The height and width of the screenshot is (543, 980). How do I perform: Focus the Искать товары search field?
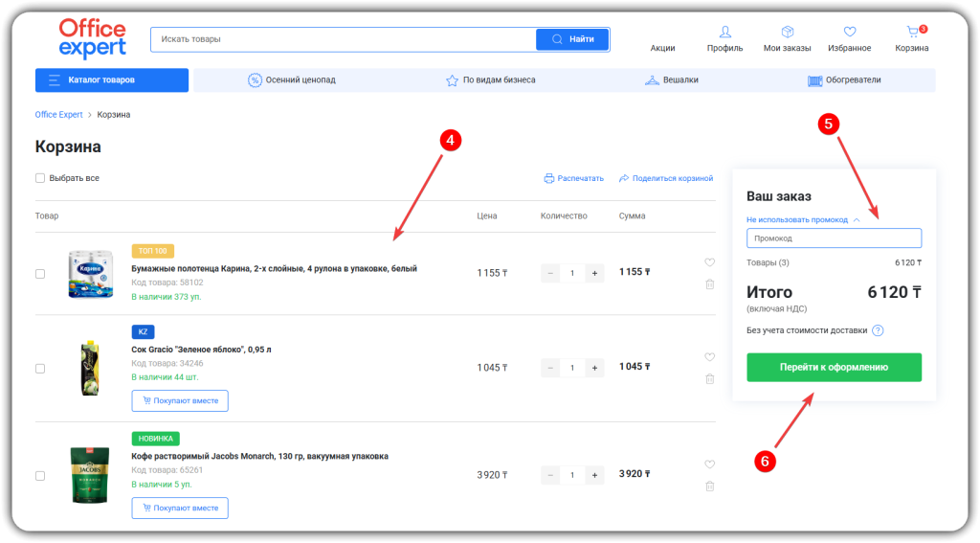coord(344,39)
